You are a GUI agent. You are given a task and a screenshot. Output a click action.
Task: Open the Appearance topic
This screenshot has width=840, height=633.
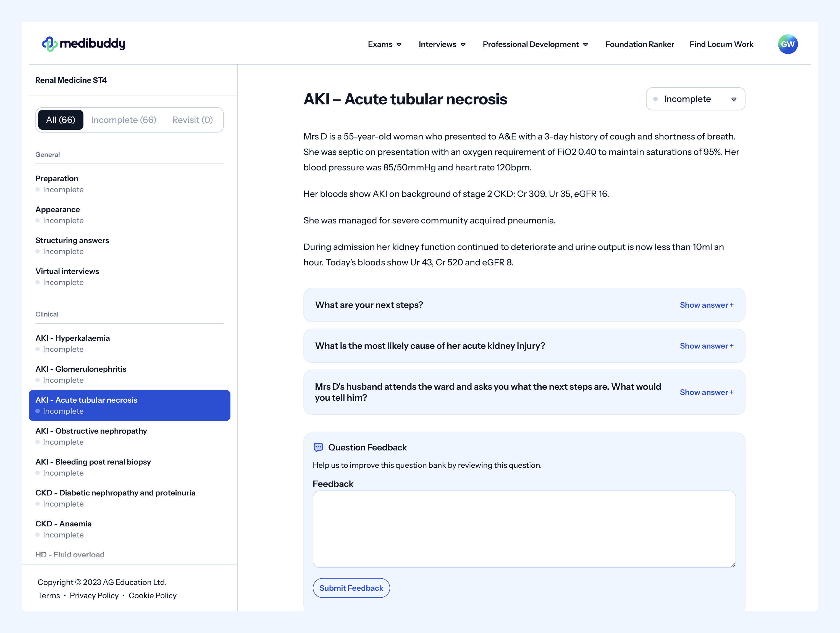coord(129,215)
